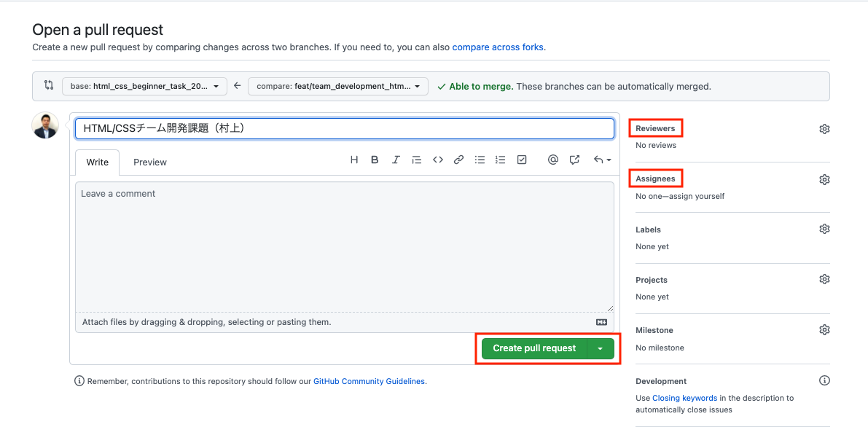Switch to the Write tab

98,162
